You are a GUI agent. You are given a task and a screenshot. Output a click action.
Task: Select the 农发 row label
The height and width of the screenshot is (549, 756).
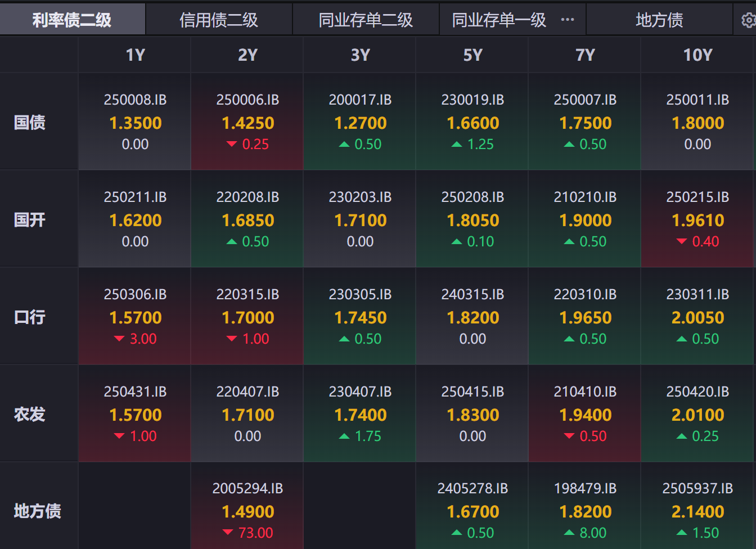(30, 414)
